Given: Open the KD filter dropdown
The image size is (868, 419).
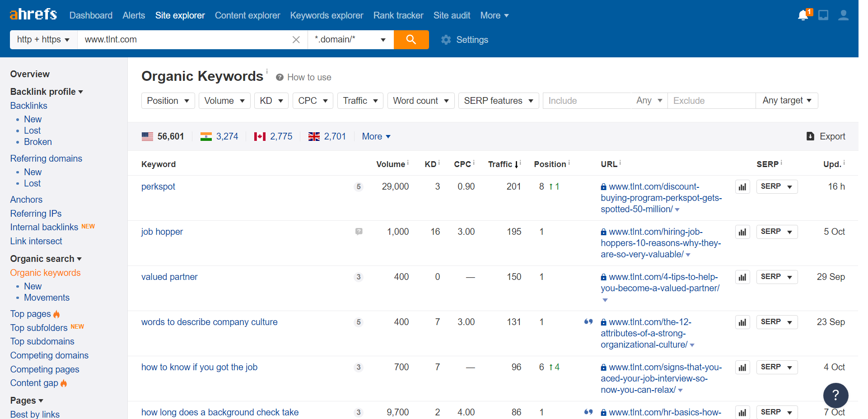Looking at the screenshot, I should (271, 101).
